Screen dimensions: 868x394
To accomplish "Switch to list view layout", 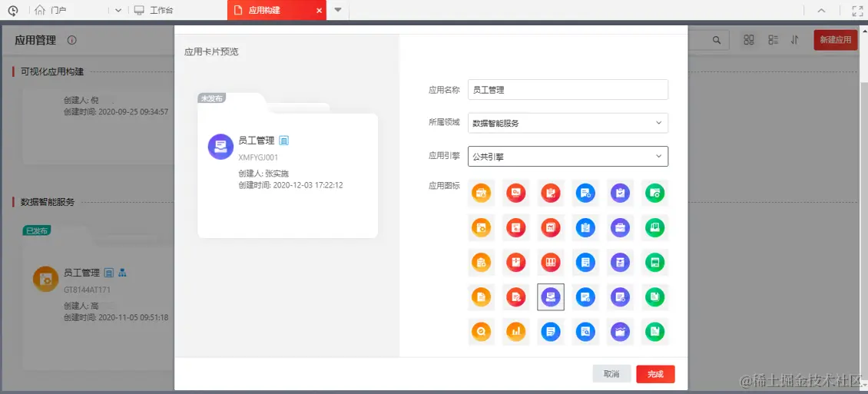I will [774, 40].
